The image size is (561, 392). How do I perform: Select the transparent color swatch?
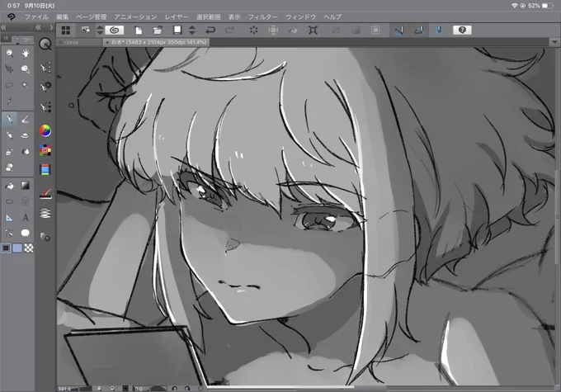coord(29,248)
